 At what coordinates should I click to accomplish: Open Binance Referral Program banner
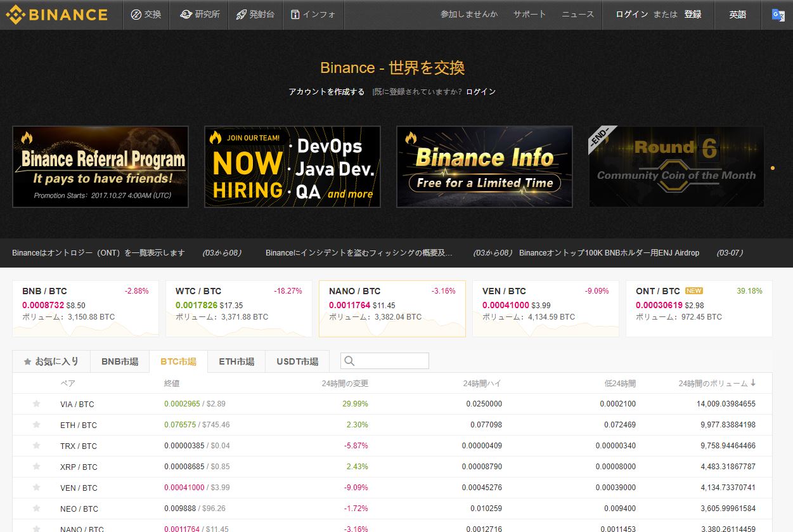(100, 167)
